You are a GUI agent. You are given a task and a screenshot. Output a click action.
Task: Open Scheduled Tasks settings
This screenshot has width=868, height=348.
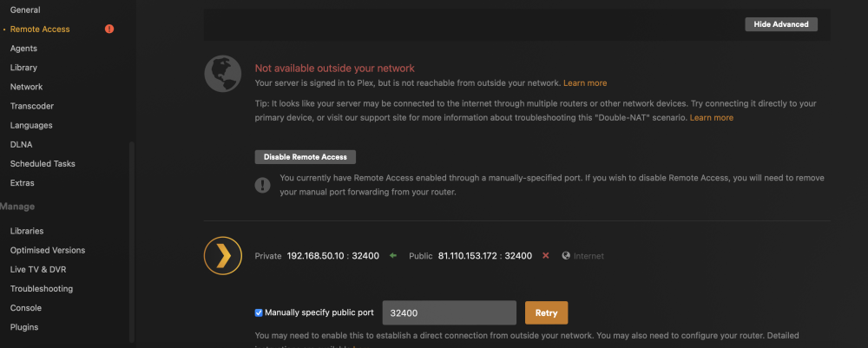[x=43, y=164]
